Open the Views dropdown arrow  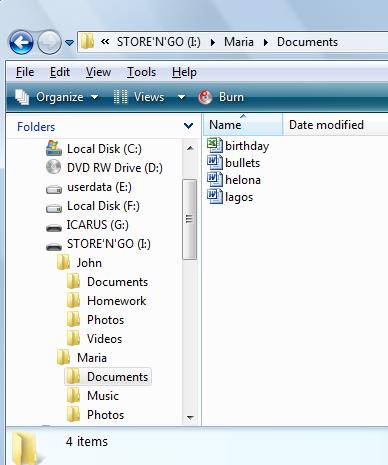181,97
